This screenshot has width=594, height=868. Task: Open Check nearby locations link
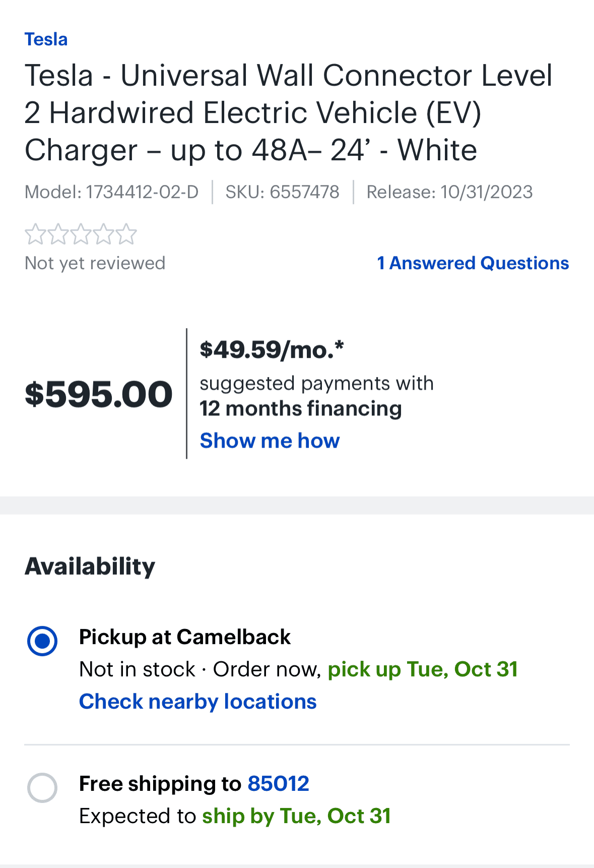coord(198,702)
